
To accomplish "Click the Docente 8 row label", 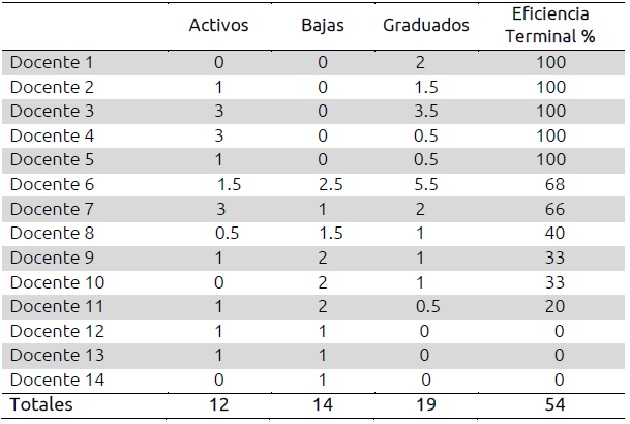I will pyautogui.click(x=52, y=233).
